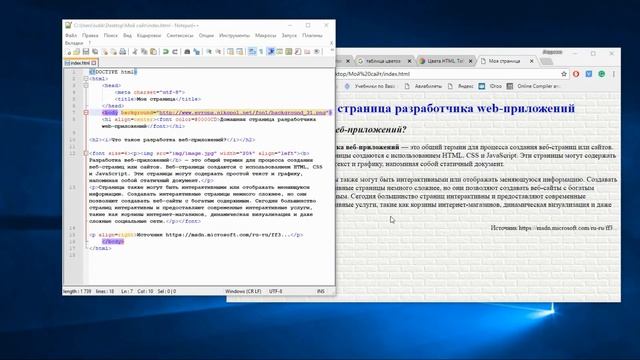
Task: Zoom out the editor text
Action: (218, 51)
